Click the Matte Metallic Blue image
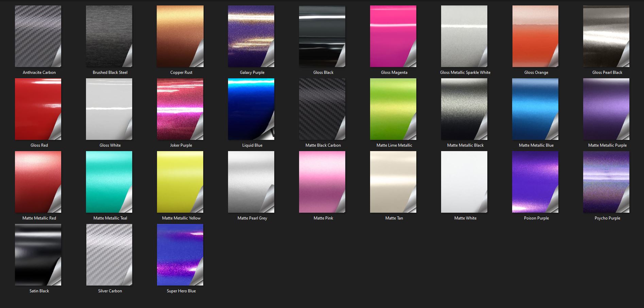The image size is (644, 308). [x=535, y=109]
